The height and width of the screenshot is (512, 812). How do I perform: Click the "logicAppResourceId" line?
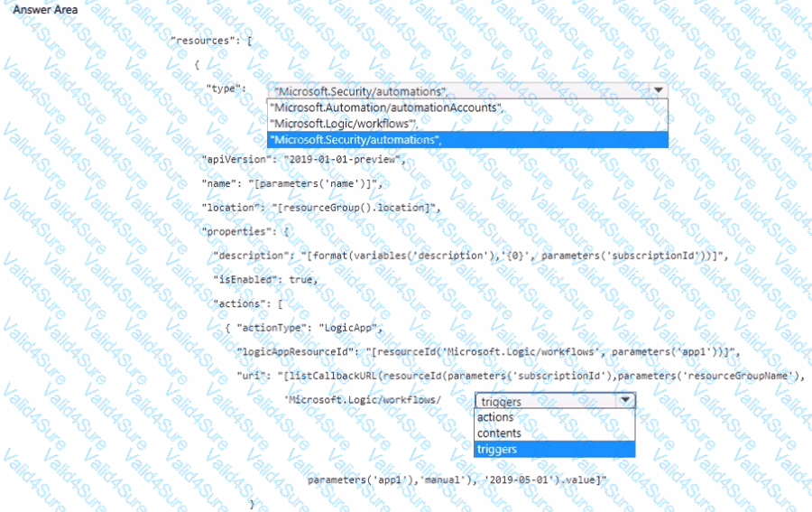pos(487,351)
